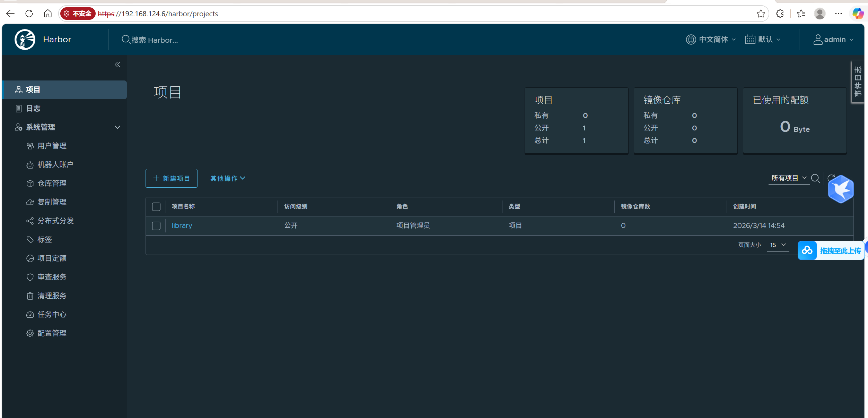The width and height of the screenshot is (868, 418).
Task: Open the library project link
Action: 182,225
